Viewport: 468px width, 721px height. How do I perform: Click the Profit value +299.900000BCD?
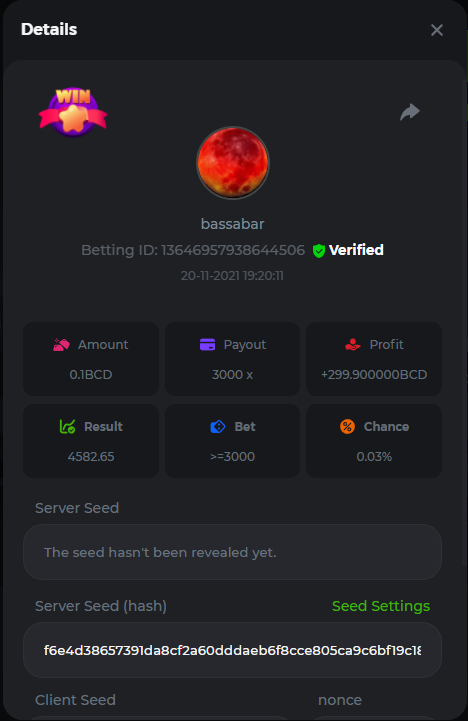374,374
